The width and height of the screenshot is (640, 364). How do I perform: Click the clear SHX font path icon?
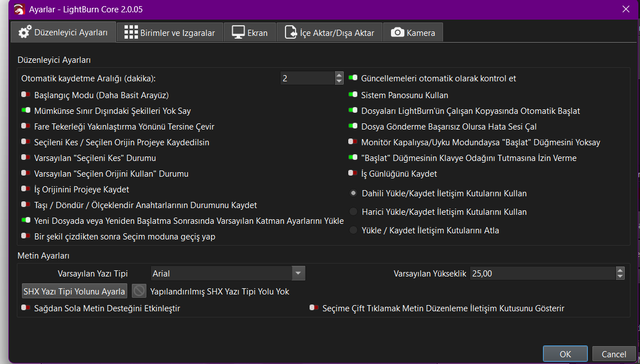[x=139, y=291]
